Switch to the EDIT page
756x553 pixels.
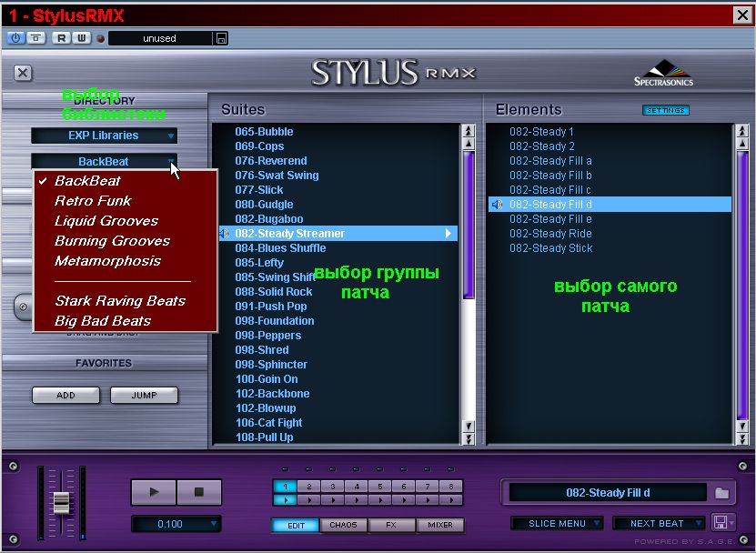pyautogui.click(x=296, y=526)
